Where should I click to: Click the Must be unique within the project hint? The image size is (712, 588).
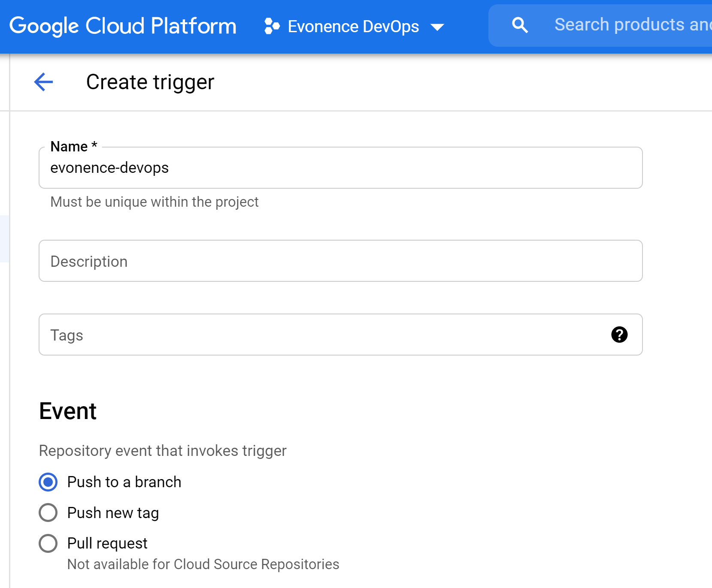pos(155,202)
